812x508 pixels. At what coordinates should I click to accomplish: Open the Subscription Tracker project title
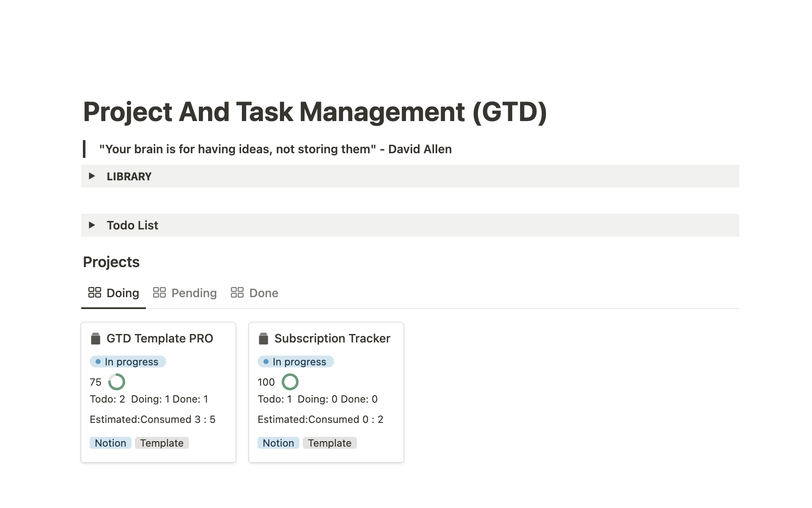(x=332, y=339)
